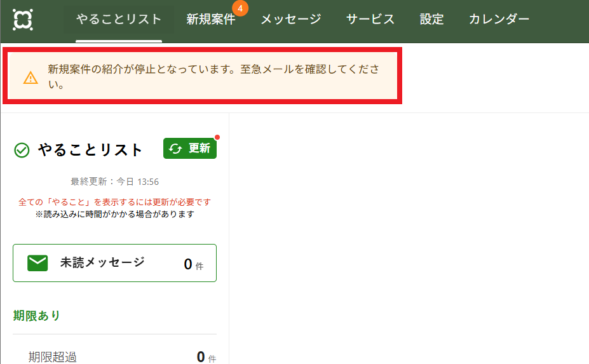This screenshot has height=364, width=589.
Task: Click the warning triangle icon
Action: coord(30,78)
